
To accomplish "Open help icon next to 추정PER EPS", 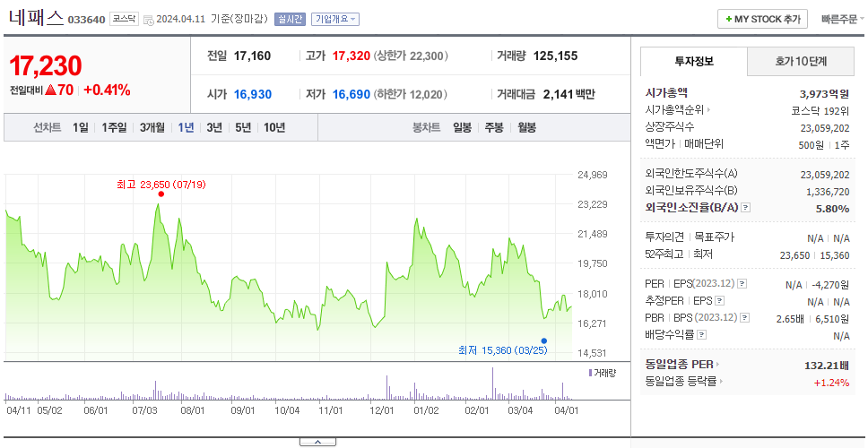I will click(x=720, y=301).
